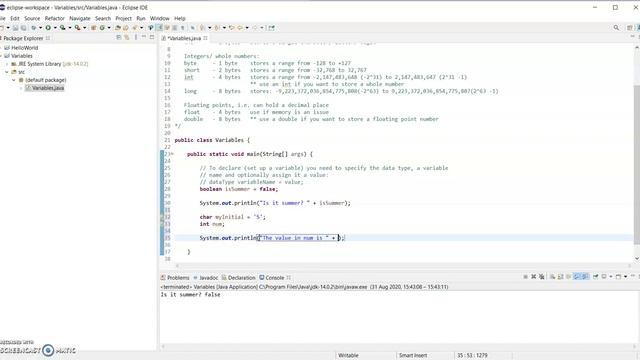Open the Coverage dropdown arrow
Screen dimensions: 640x360
click(x=70, y=28)
